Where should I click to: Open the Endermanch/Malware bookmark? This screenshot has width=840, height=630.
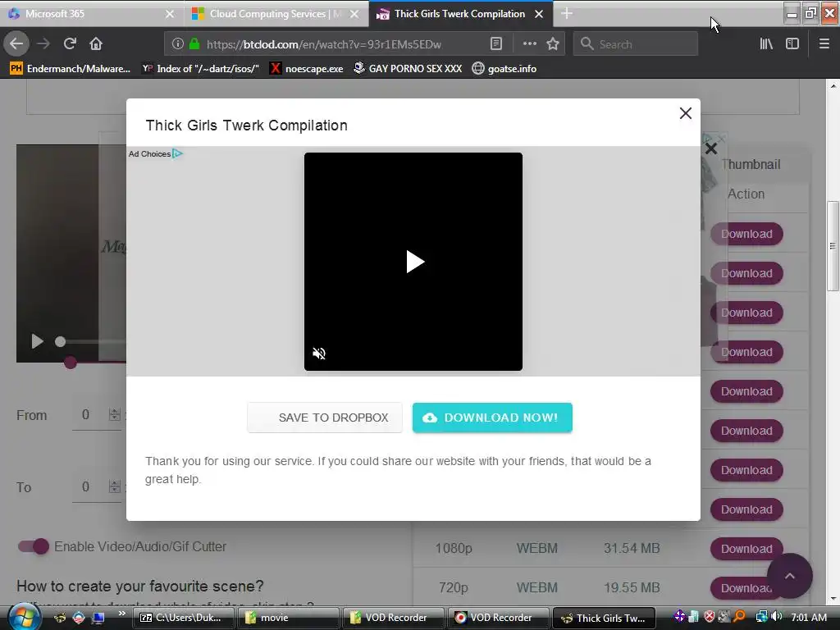(x=71, y=69)
